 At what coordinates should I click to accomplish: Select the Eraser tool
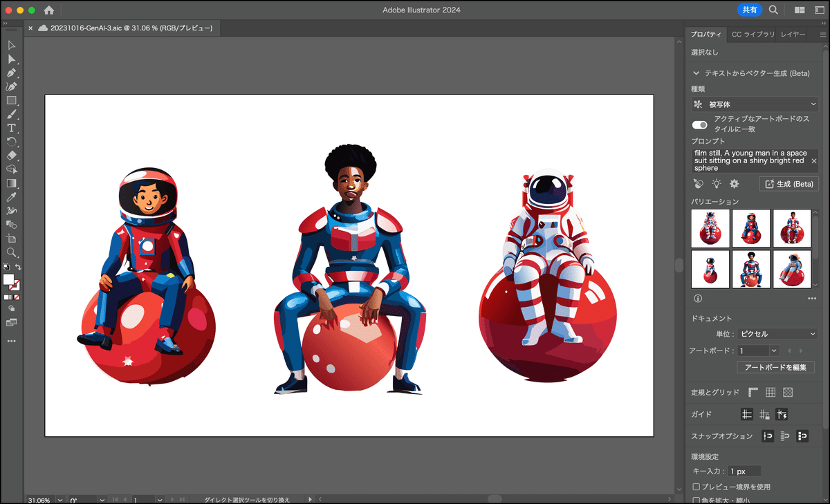pyautogui.click(x=12, y=156)
